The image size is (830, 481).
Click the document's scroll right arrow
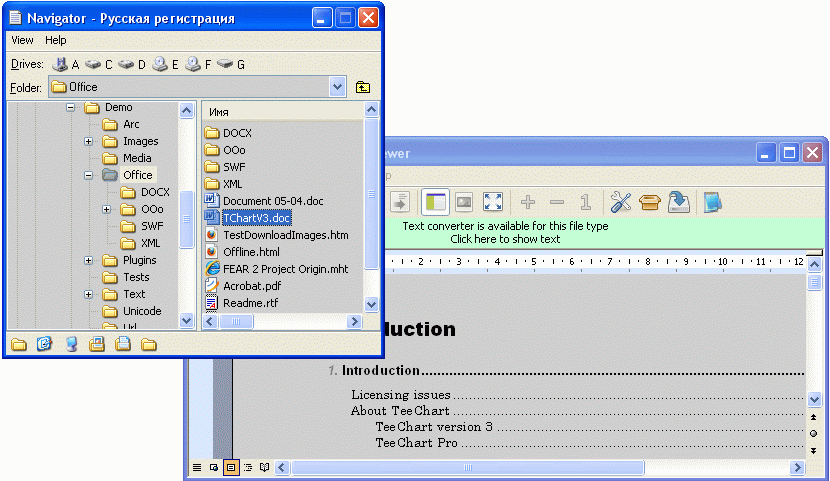point(797,467)
